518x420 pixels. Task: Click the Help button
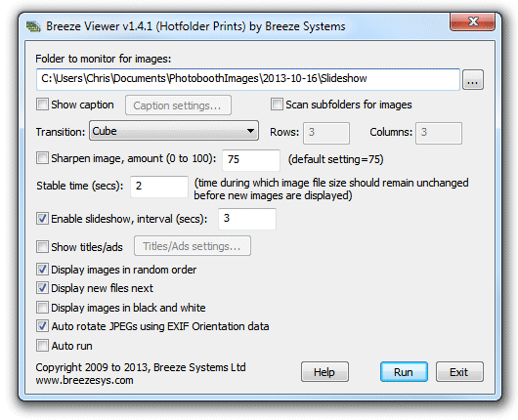click(x=324, y=372)
